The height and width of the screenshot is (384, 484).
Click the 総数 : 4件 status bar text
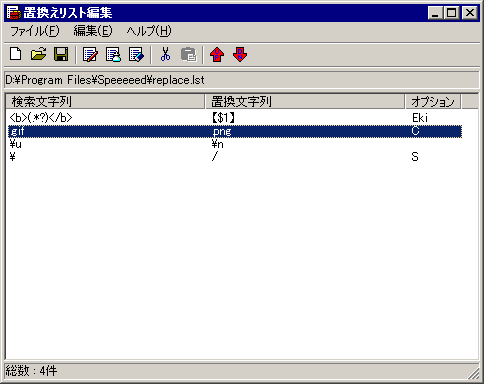[x=31, y=370]
